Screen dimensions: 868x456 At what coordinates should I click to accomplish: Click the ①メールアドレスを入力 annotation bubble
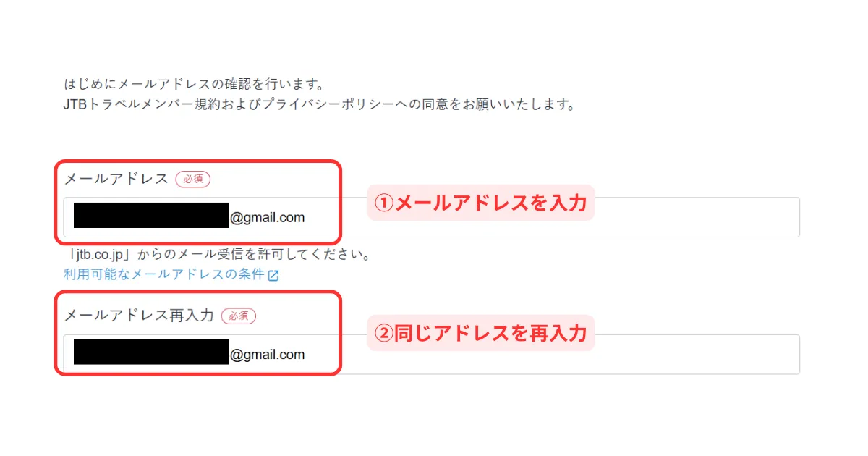click(x=480, y=203)
